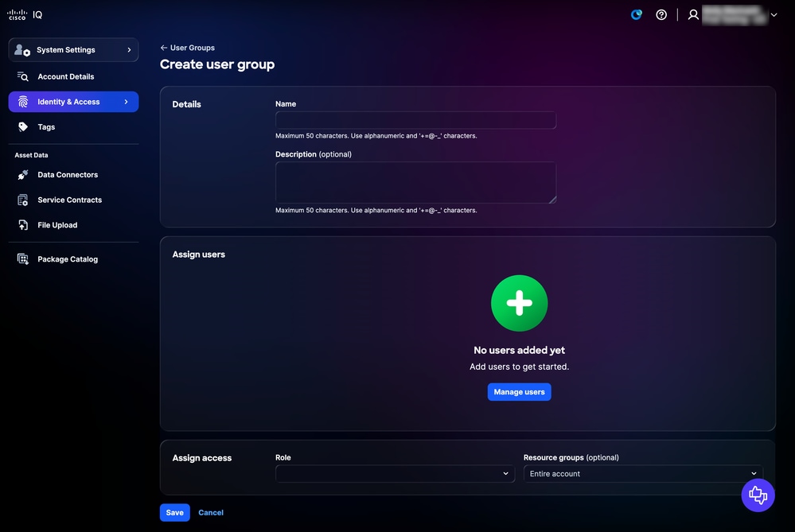
Task: Open the Resource groups dropdown
Action: tap(643, 474)
